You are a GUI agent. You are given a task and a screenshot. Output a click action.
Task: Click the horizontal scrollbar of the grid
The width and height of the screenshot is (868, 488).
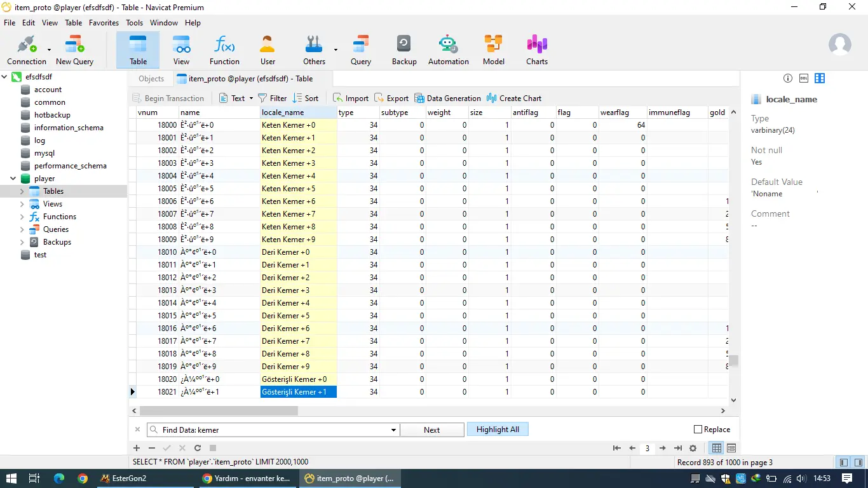[x=219, y=411]
